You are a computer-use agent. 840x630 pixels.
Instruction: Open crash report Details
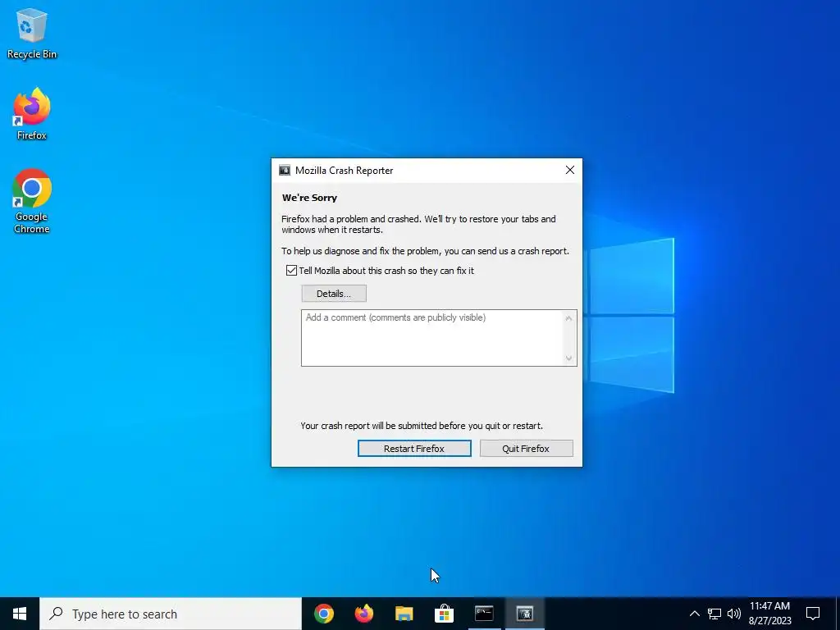coord(334,294)
